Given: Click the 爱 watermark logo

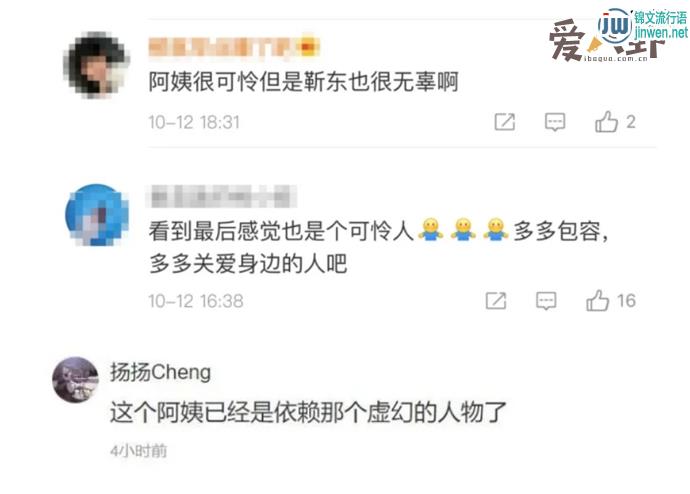Looking at the screenshot, I should [x=568, y=40].
